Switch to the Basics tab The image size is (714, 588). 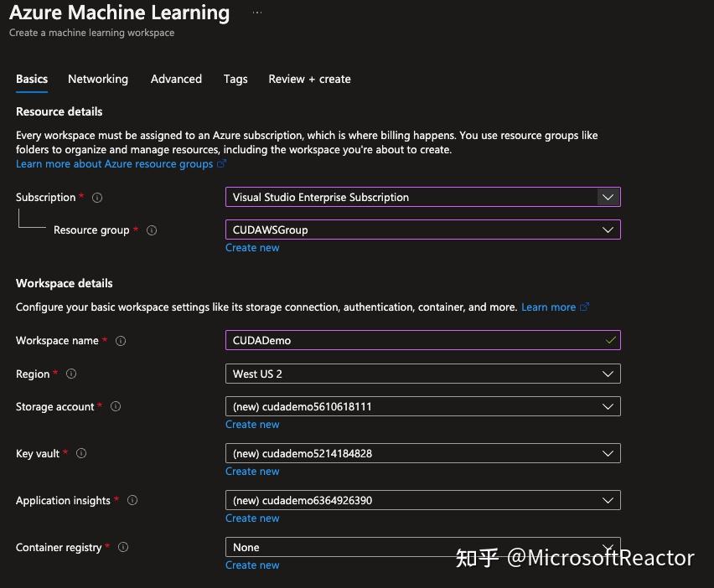(32, 80)
